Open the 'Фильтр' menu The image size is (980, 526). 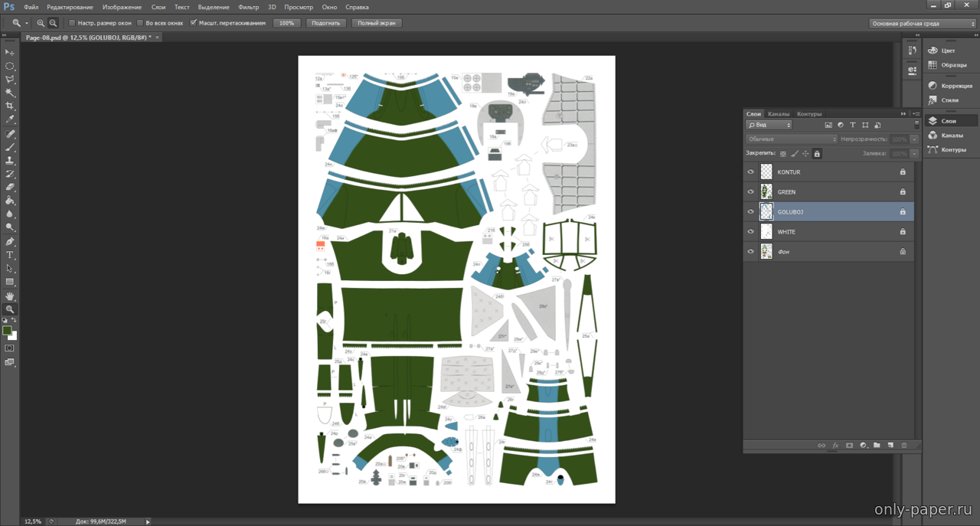tap(248, 7)
